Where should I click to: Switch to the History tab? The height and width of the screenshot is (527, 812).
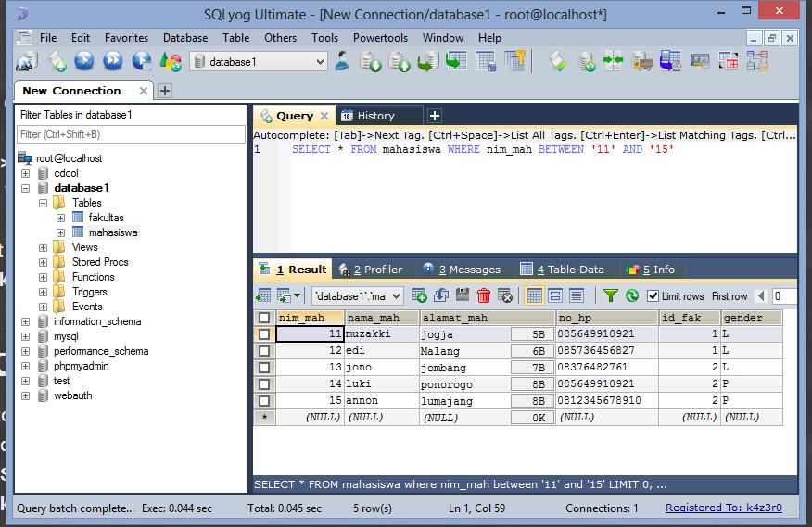376,116
